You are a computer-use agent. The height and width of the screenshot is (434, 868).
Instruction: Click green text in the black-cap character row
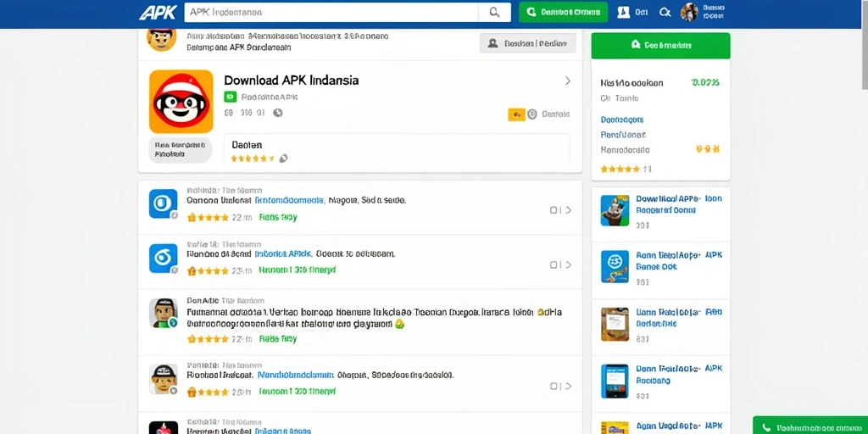(298, 392)
